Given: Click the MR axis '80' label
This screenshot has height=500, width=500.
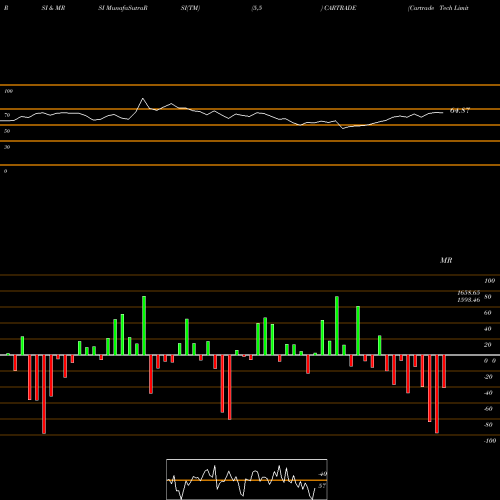Looking at the screenshot, I should (488, 297).
